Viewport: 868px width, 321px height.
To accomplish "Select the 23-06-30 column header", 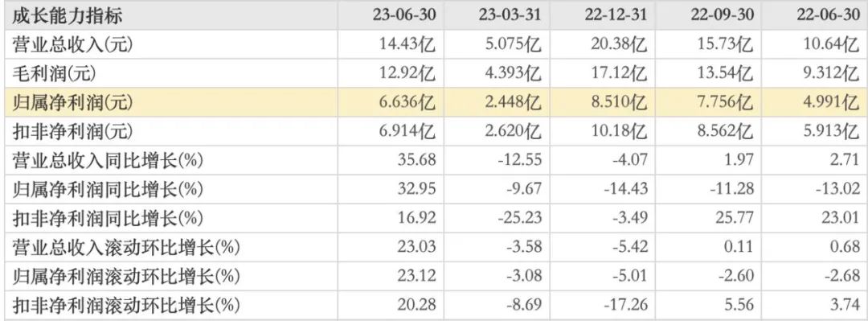I will coord(403,15).
